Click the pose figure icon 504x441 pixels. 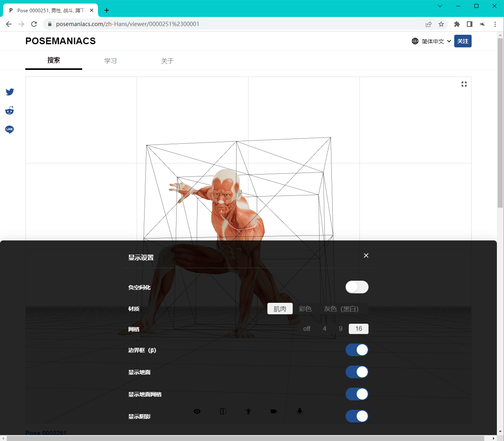tap(248, 411)
